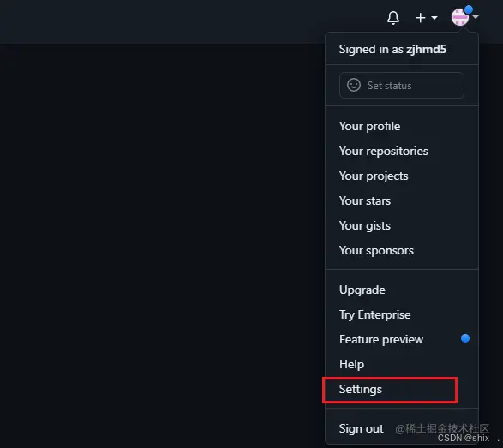Open Your profile
503x448 pixels.
point(369,127)
